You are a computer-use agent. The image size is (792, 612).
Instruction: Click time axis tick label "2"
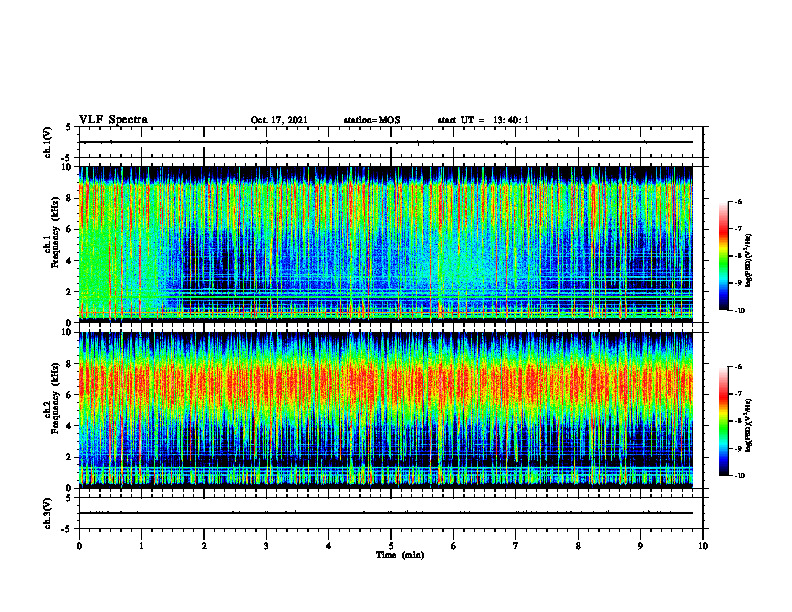pos(204,546)
